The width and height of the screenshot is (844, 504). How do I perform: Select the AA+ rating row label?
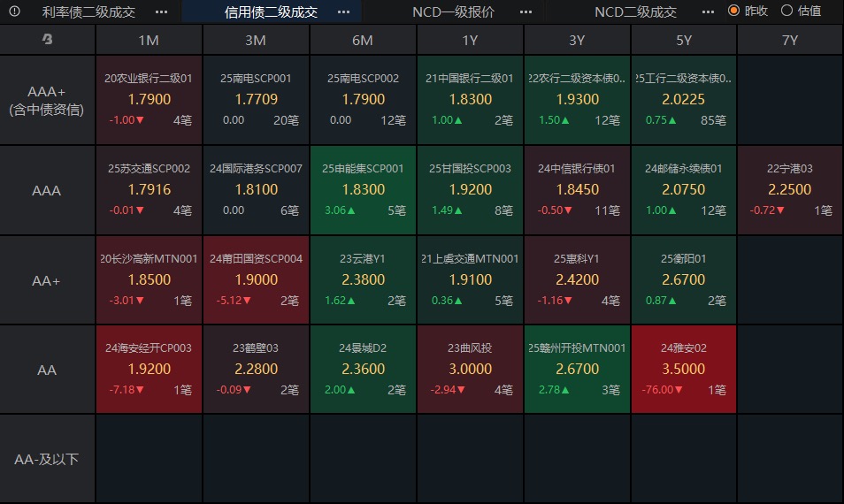tap(47, 280)
